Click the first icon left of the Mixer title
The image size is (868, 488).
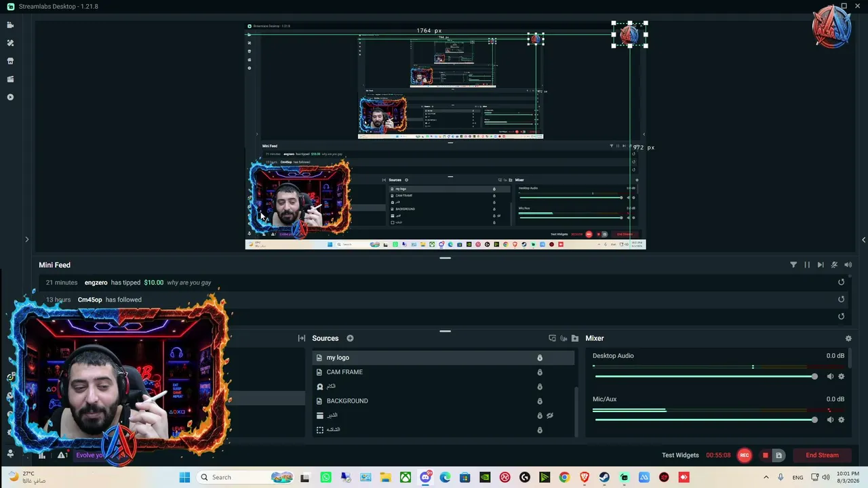(552, 338)
